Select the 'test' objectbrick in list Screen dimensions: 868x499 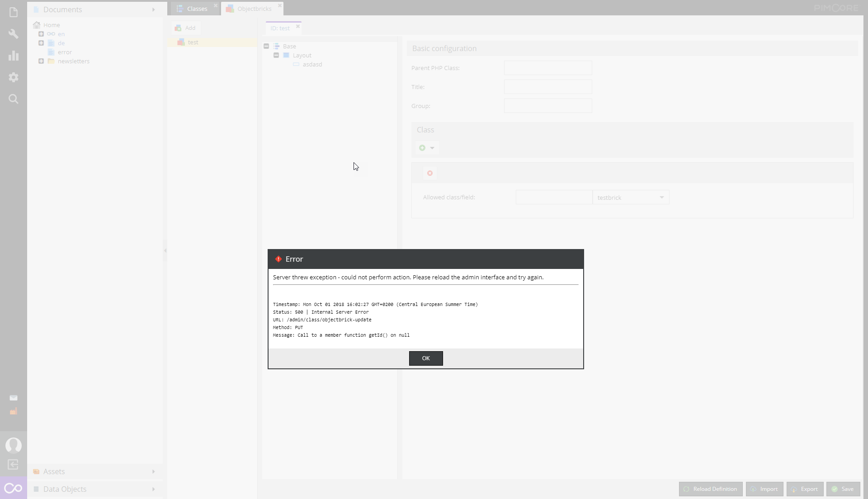[x=212, y=42]
